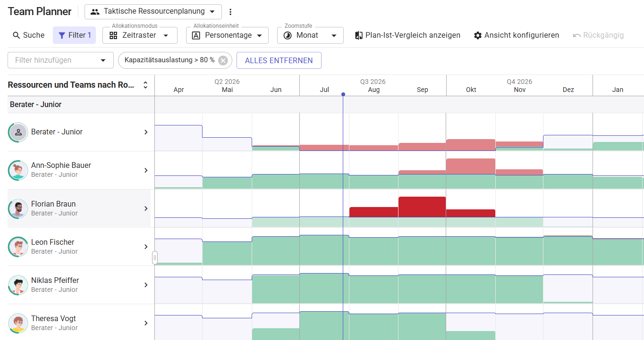644x340 pixels.
Task: Expand Leon Fischer's row chevron
Action: pyautogui.click(x=146, y=247)
